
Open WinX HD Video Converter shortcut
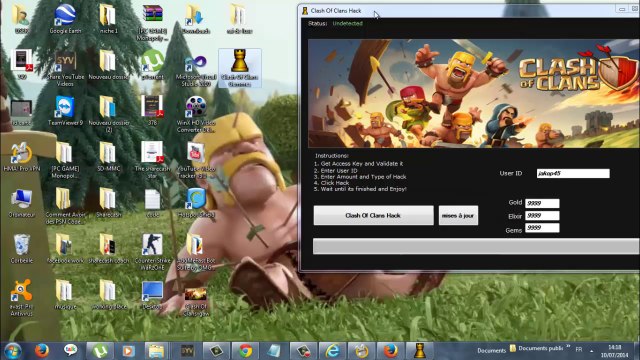pyautogui.click(x=196, y=114)
